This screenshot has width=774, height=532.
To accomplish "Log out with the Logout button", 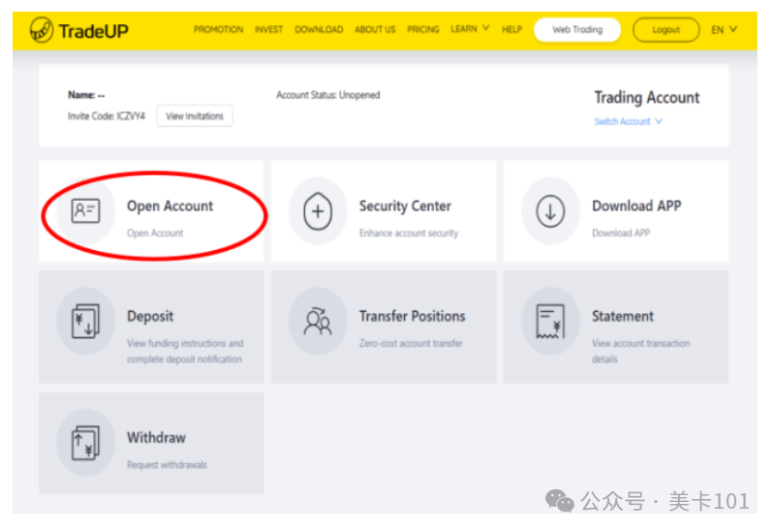I will pos(666,30).
